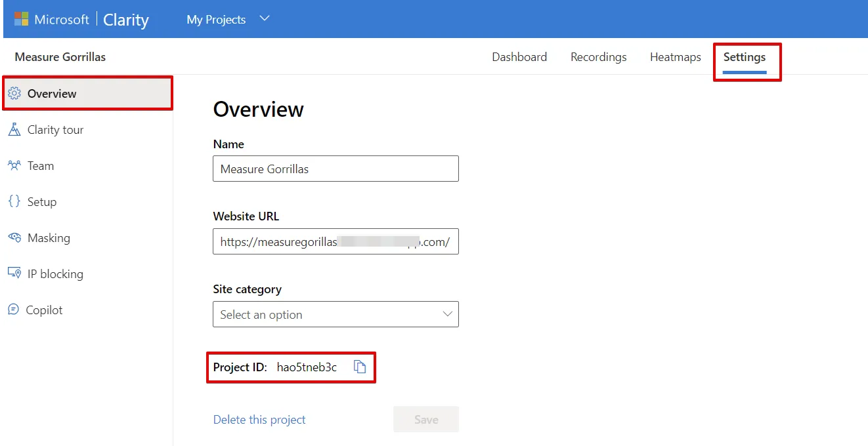Click the Microsoft logo icon
Screen dimensions: 868x446
21,19
